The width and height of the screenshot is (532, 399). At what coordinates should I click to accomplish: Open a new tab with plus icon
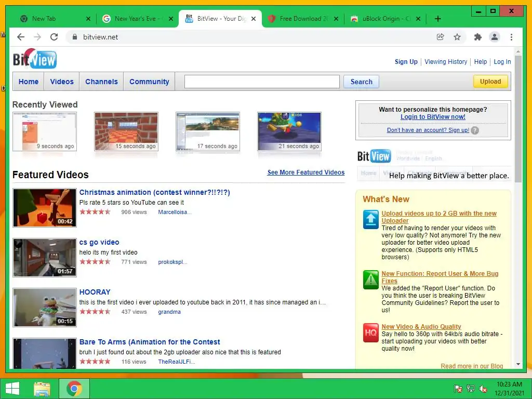click(437, 19)
